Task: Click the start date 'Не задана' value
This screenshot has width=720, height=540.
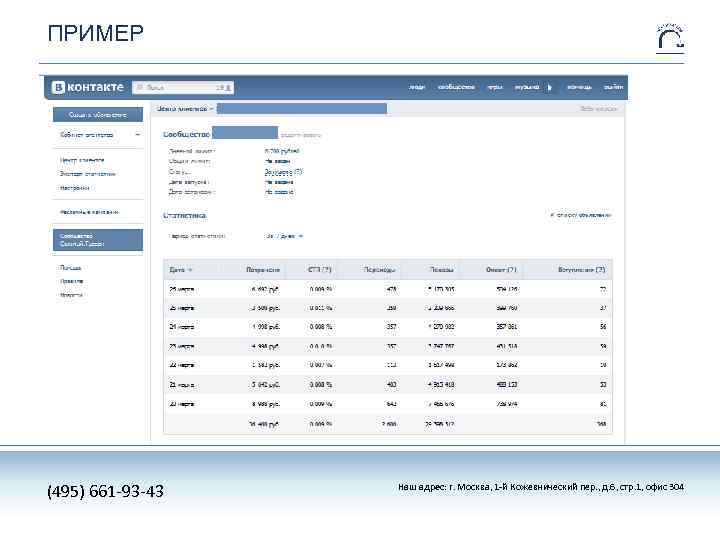Action: click(x=279, y=182)
